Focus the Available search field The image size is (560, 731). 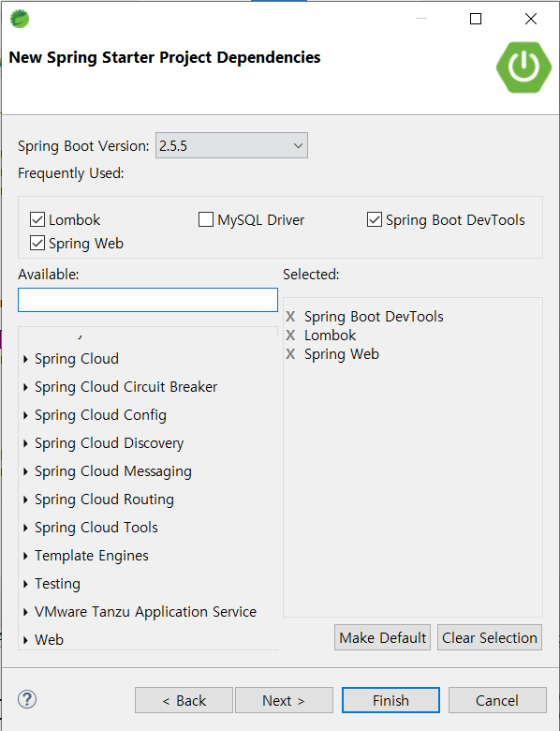[x=148, y=300]
